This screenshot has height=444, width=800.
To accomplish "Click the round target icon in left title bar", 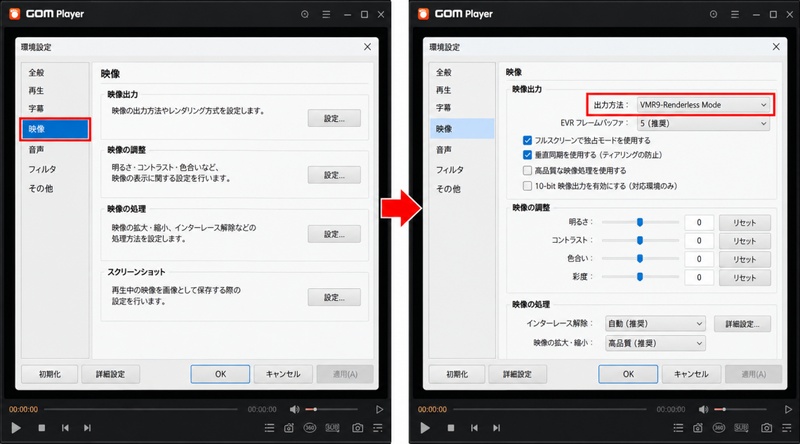I will (x=305, y=14).
